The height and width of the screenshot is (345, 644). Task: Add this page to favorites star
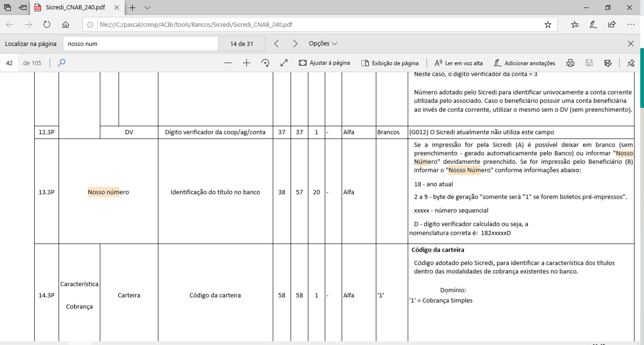point(547,25)
